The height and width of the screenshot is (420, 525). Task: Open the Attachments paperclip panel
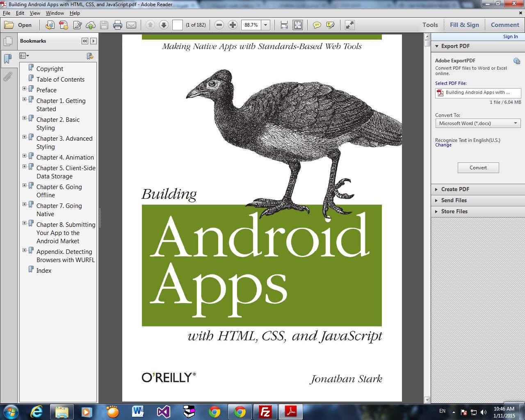pyautogui.click(x=8, y=77)
